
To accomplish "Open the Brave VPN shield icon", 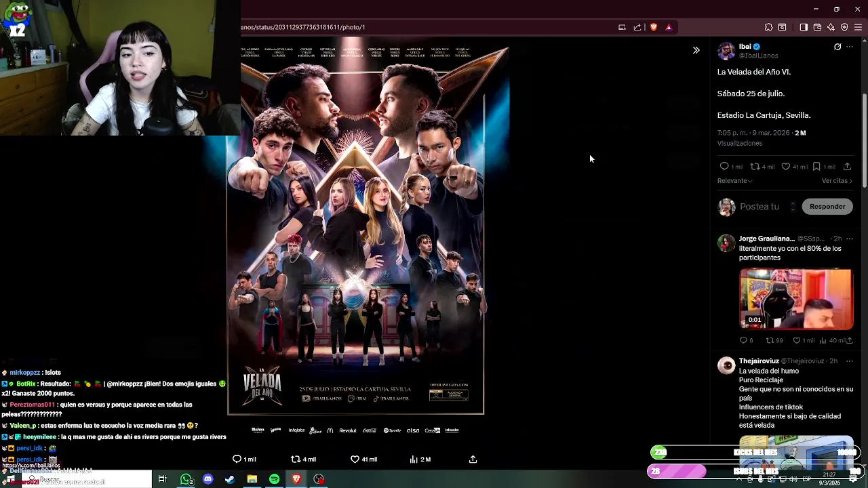I will [x=844, y=27].
